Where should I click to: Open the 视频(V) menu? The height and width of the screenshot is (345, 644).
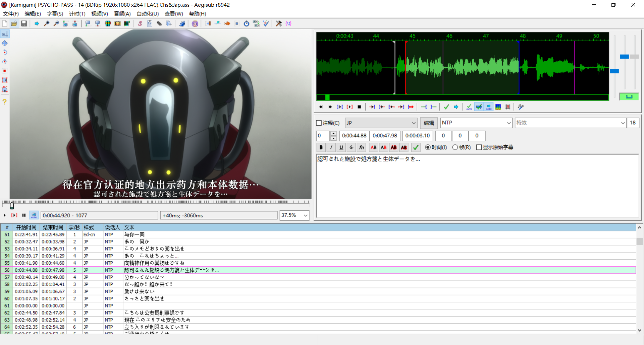pyautogui.click(x=100, y=14)
